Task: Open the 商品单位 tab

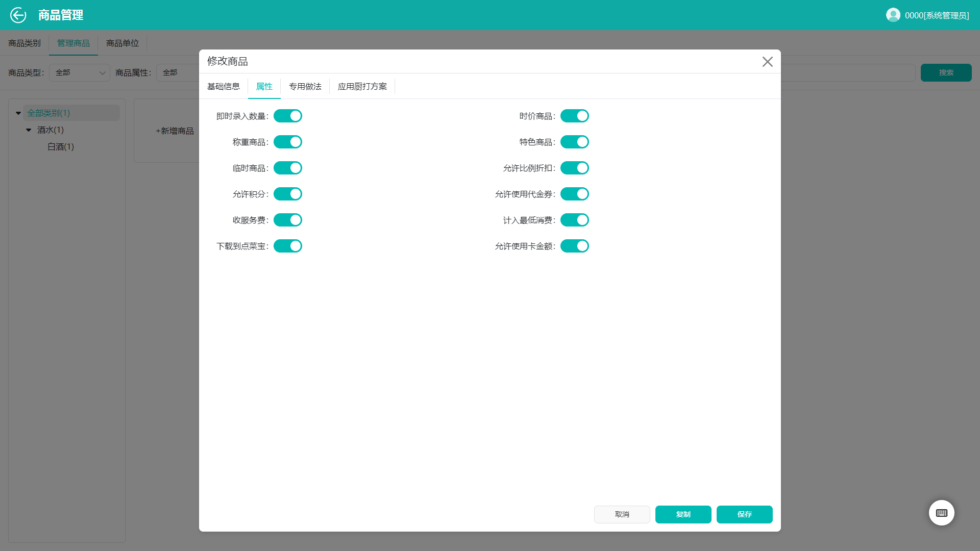Action: point(122,43)
